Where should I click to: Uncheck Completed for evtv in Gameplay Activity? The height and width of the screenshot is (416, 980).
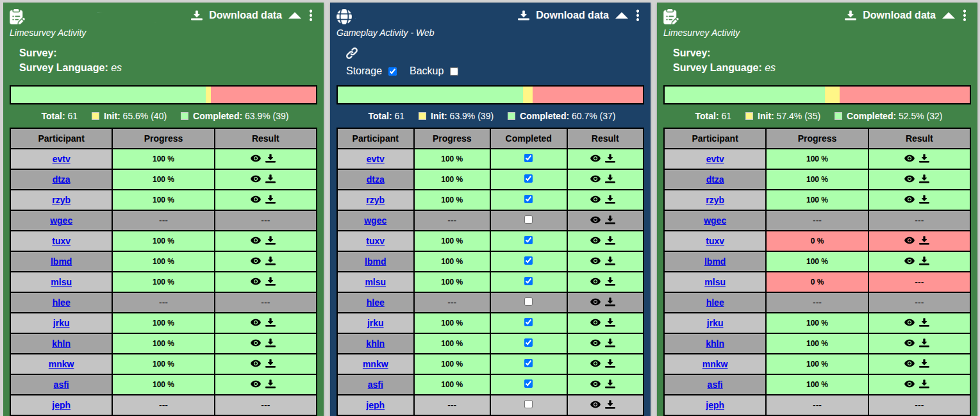pyautogui.click(x=529, y=158)
